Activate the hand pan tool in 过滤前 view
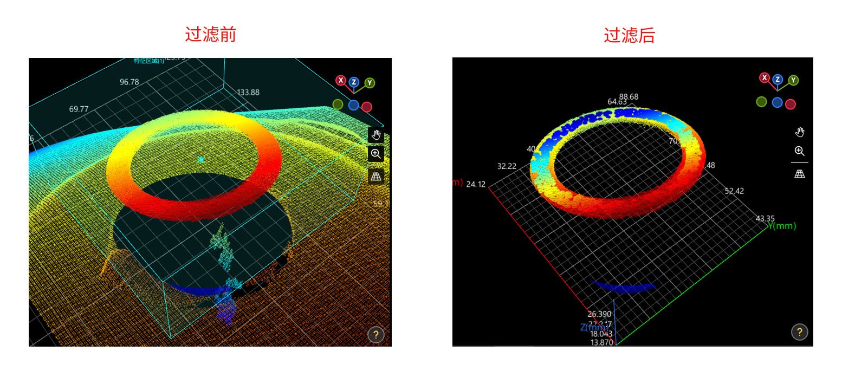The width and height of the screenshot is (868, 384). [x=376, y=135]
